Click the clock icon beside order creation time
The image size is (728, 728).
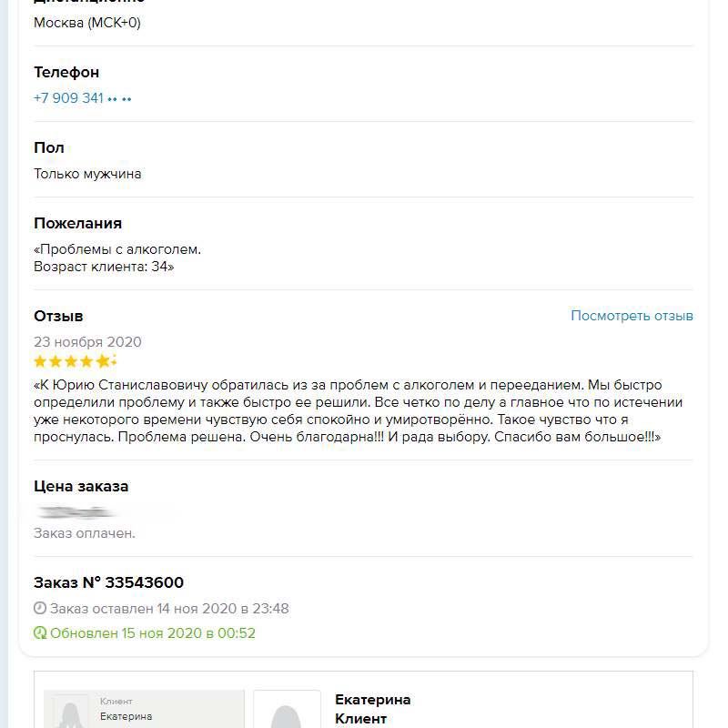tap(40, 609)
